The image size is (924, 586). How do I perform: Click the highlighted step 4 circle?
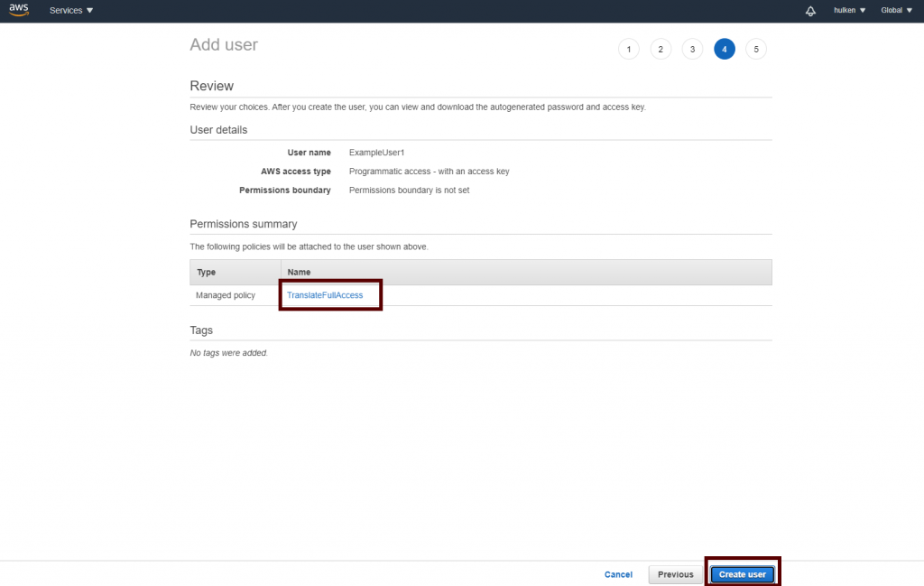(x=724, y=49)
